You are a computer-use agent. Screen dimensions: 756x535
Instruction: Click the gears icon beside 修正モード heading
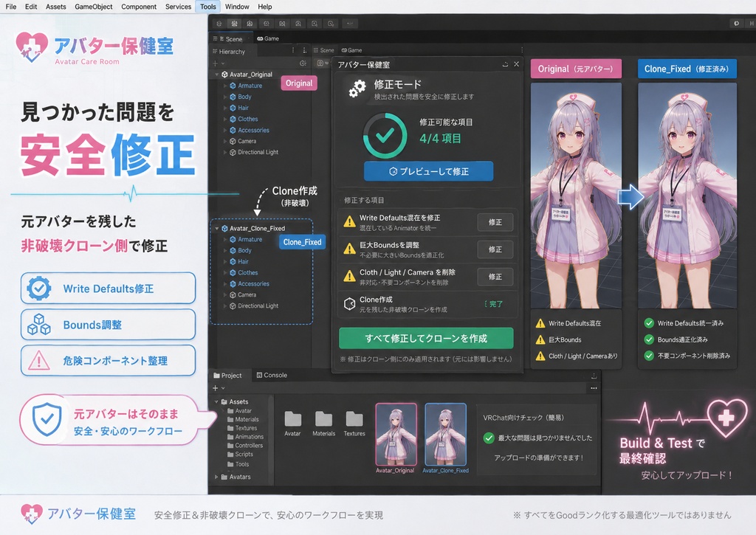(357, 89)
